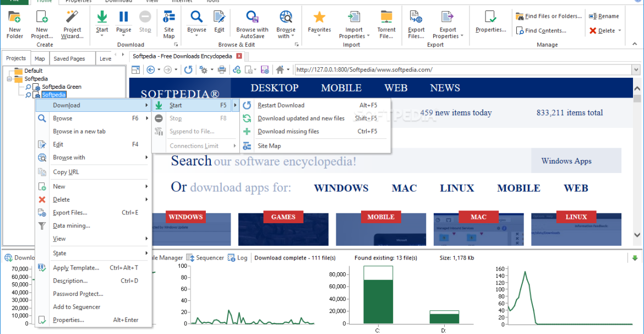Image resolution: width=644 pixels, height=334 pixels.
Task: Print the current page
Action: coord(222,70)
